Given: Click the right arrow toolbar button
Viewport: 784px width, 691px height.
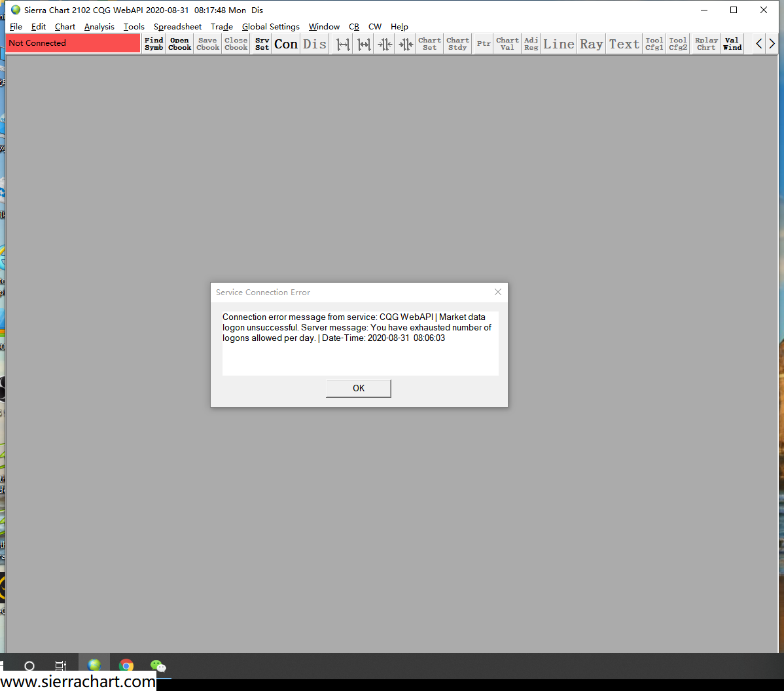Looking at the screenshot, I should tap(772, 44).
